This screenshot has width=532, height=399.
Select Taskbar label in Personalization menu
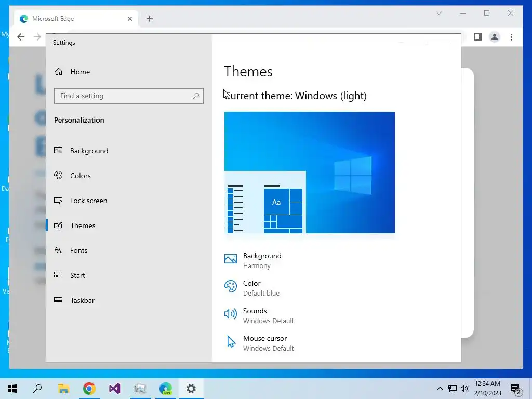83,300
